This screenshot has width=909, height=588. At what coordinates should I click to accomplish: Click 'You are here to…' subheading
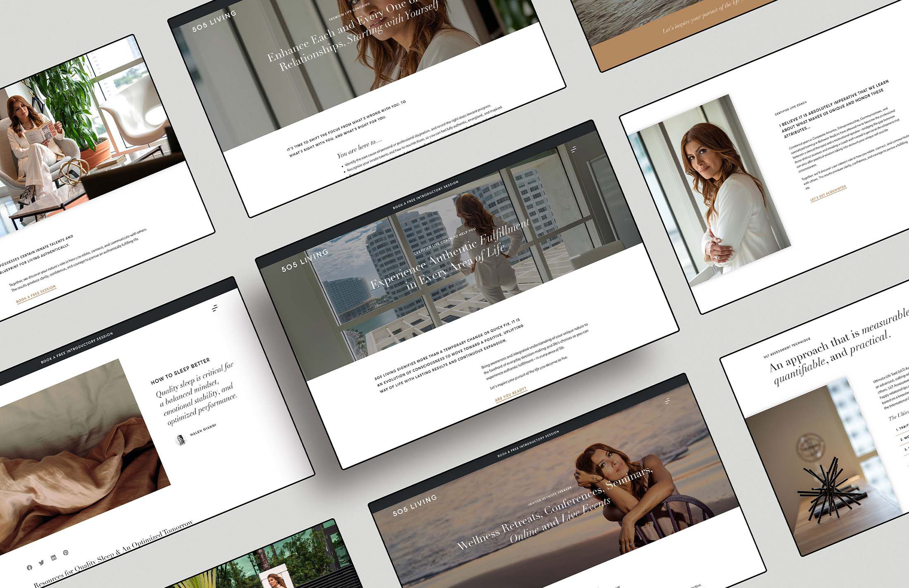[x=359, y=149]
